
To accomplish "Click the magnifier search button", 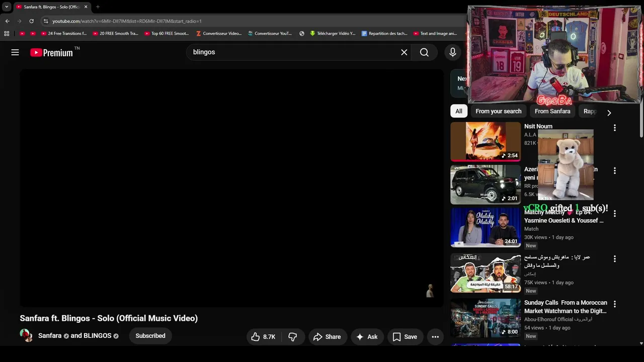I will pyautogui.click(x=424, y=52).
